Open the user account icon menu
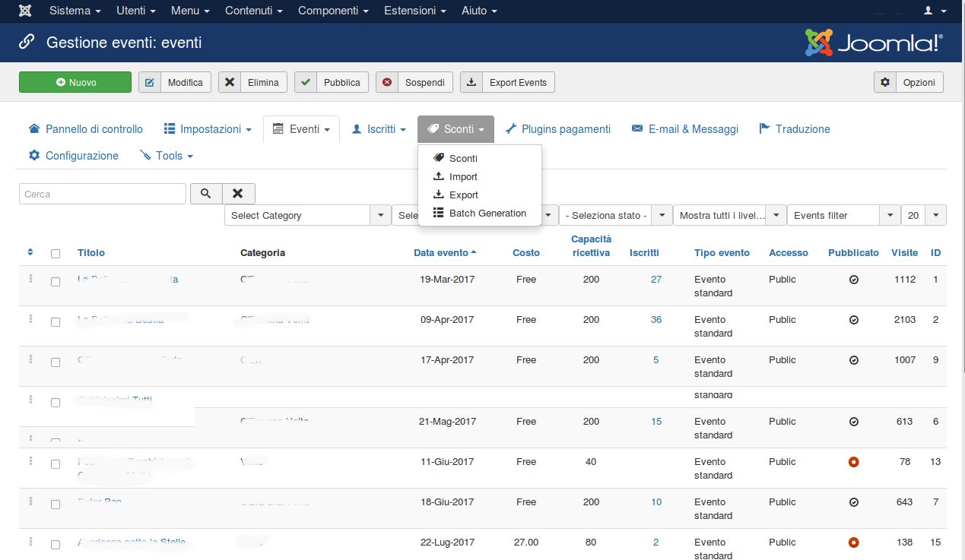This screenshot has height=560, width=965. pos(933,11)
